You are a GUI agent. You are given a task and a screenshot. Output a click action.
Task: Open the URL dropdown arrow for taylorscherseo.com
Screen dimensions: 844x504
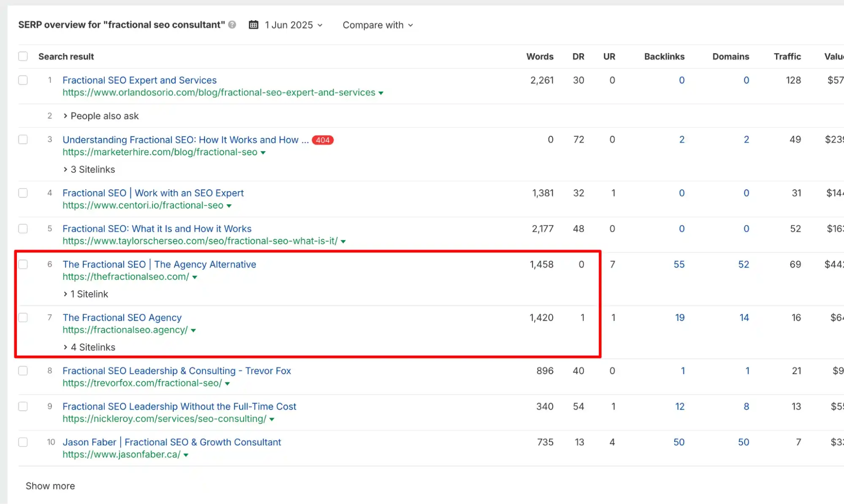tap(343, 241)
